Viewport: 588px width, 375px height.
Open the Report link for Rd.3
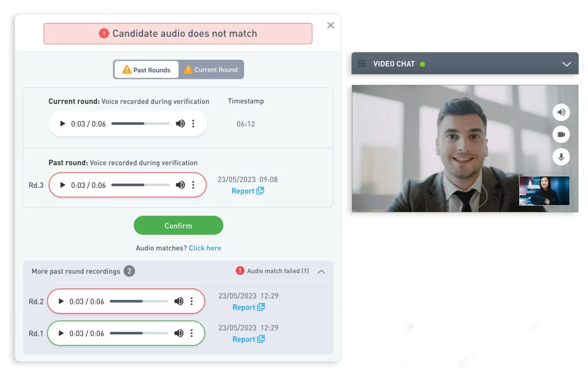pyautogui.click(x=247, y=191)
